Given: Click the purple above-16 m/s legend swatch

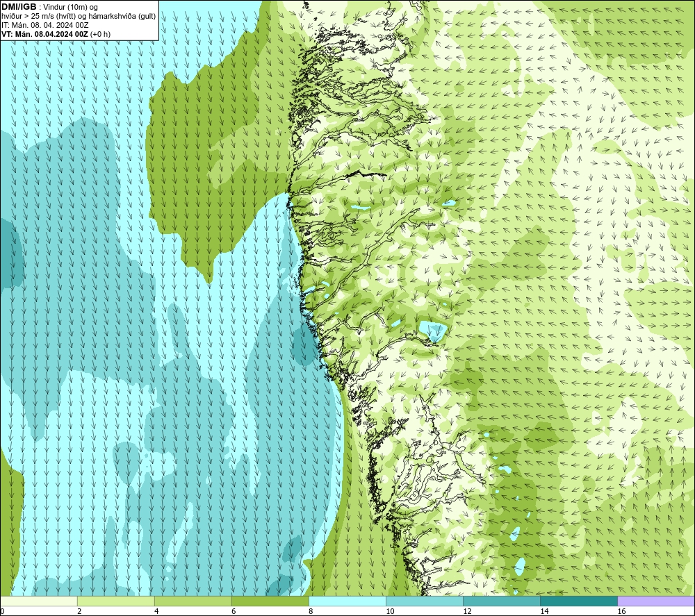Looking at the screenshot, I should tap(656, 601).
